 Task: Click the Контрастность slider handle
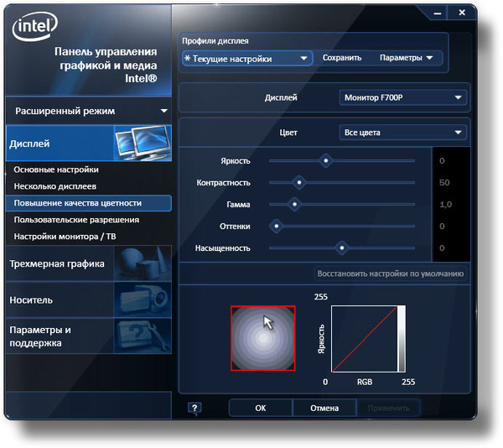click(299, 182)
